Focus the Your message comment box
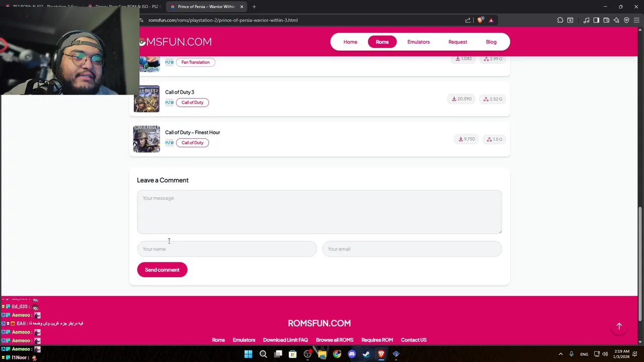Image resolution: width=644 pixels, height=362 pixels. (x=319, y=212)
